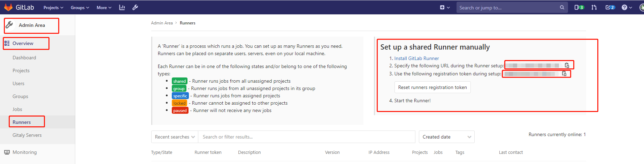The width and height of the screenshot is (644, 164).
Task: Open Groups in the admin sidebar
Action: pos(20,96)
